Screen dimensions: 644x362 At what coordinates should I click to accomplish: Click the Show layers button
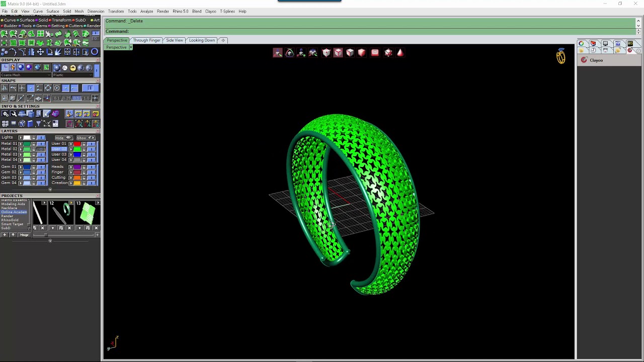[86, 138]
